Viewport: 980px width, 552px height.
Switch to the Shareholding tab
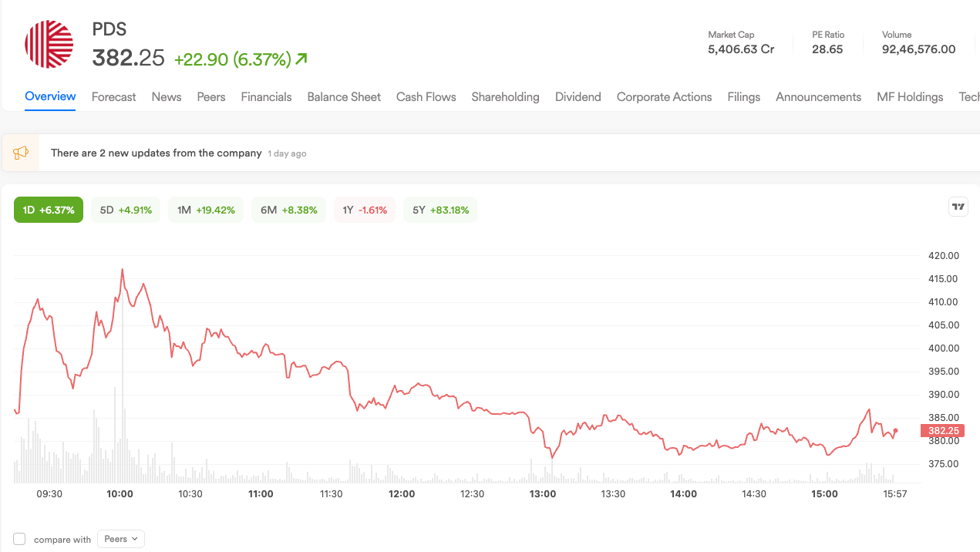pos(505,97)
